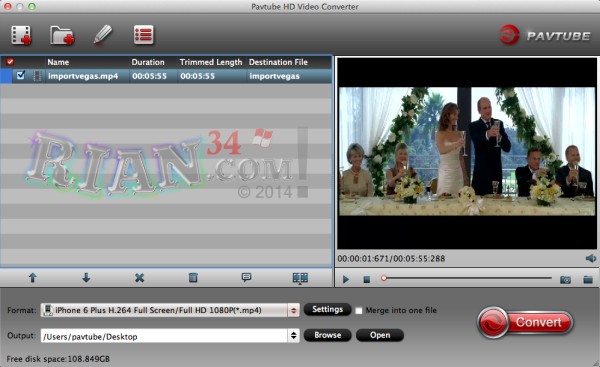
Task: Click the Settings button
Action: pos(328,309)
